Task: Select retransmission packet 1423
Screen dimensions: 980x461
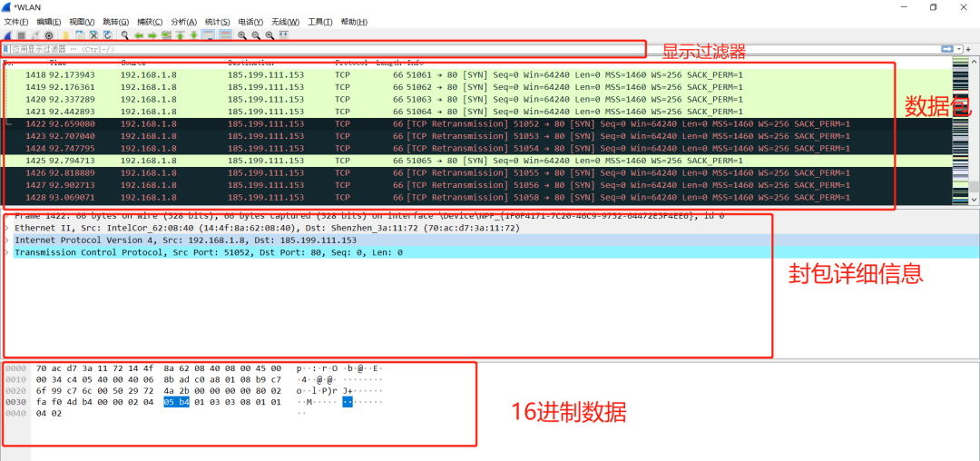Action: point(475,136)
